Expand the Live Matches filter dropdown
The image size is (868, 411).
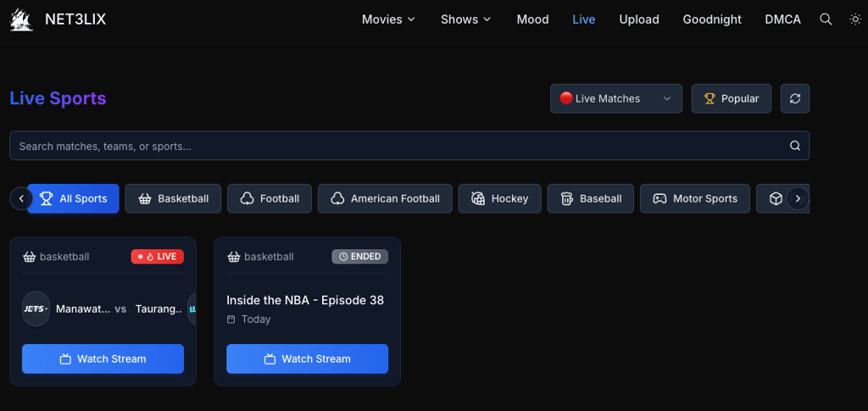coord(616,98)
